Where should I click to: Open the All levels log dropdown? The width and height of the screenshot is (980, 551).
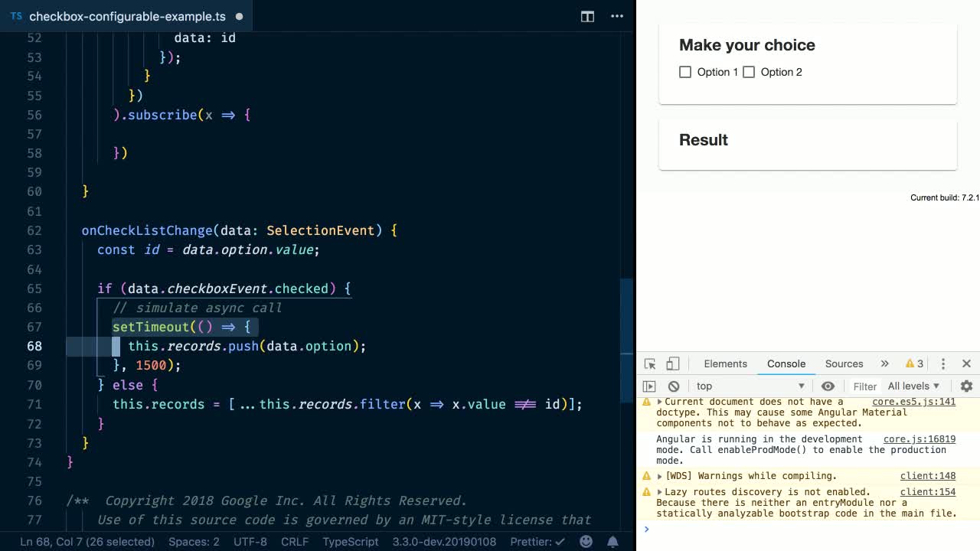[913, 386]
